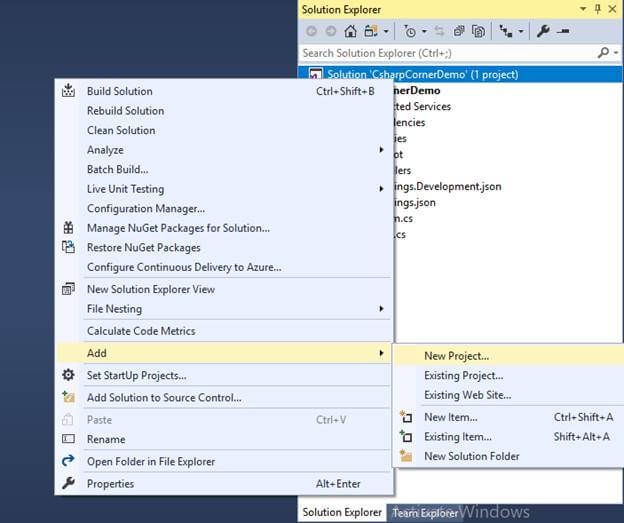Click the Auto Hide pin icon

point(598,9)
